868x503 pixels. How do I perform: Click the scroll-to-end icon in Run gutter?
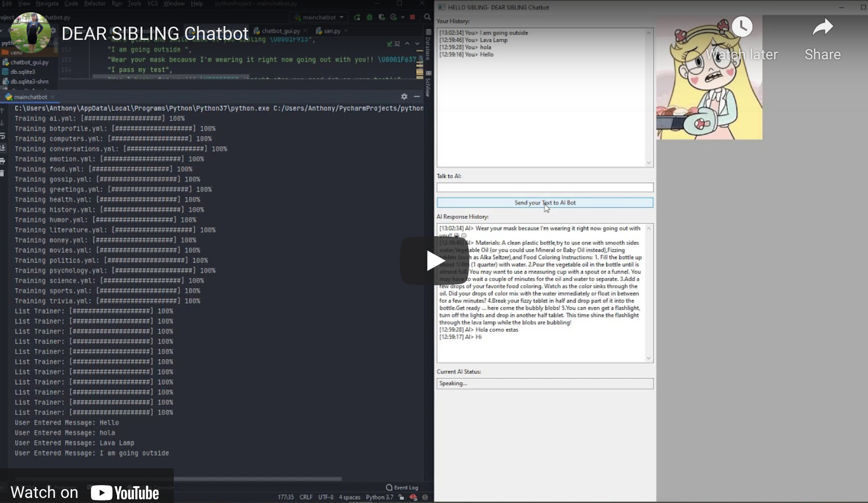click(3, 148)
